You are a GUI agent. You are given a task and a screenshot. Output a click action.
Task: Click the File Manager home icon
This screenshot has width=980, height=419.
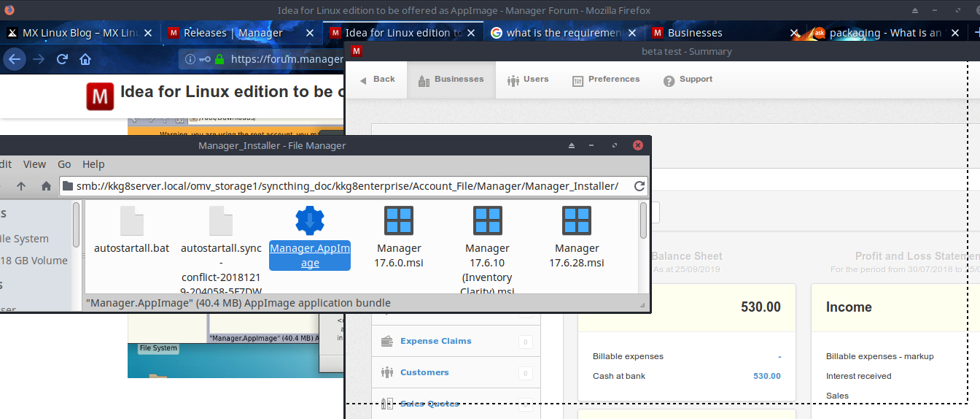tap(46, 186)
